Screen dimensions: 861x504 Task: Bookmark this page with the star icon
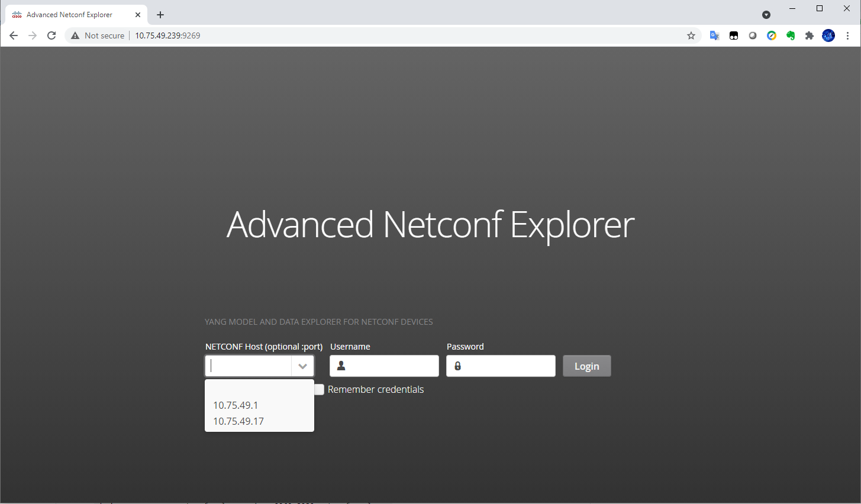click(691, 35)
